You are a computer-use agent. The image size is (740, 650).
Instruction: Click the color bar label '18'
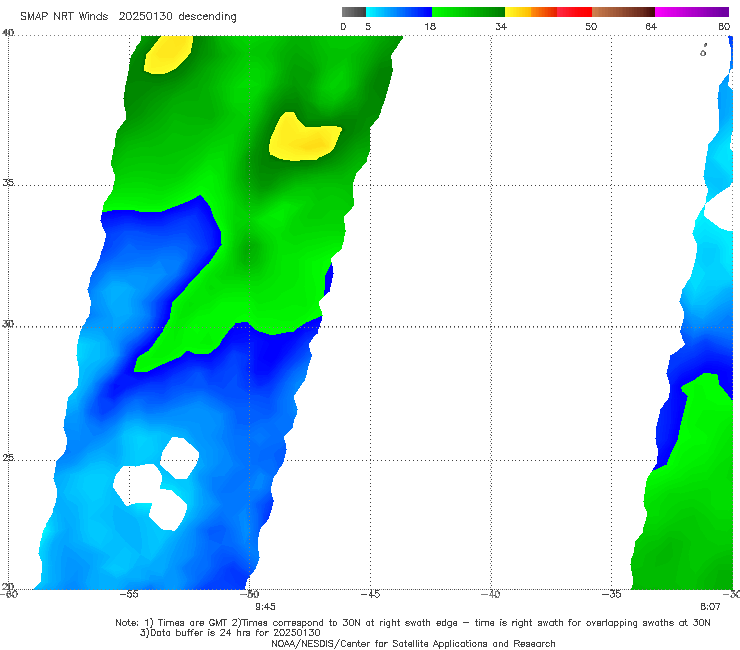click(430, 26)
